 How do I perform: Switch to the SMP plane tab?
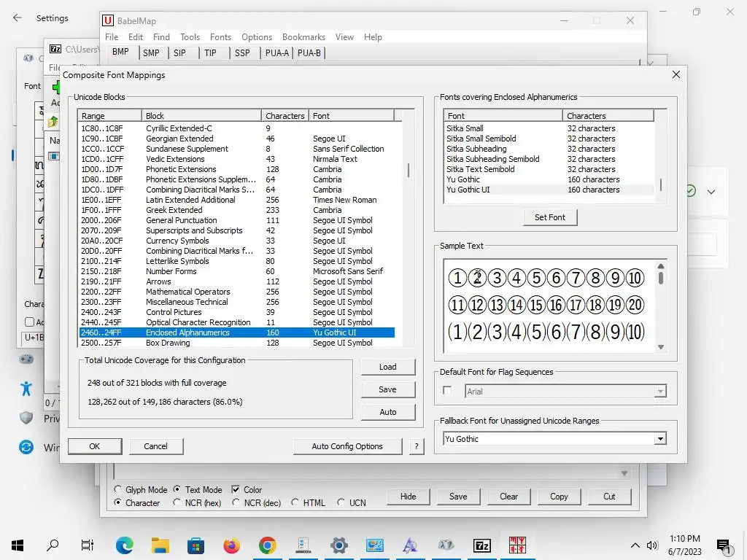click(x=151, y=52)
